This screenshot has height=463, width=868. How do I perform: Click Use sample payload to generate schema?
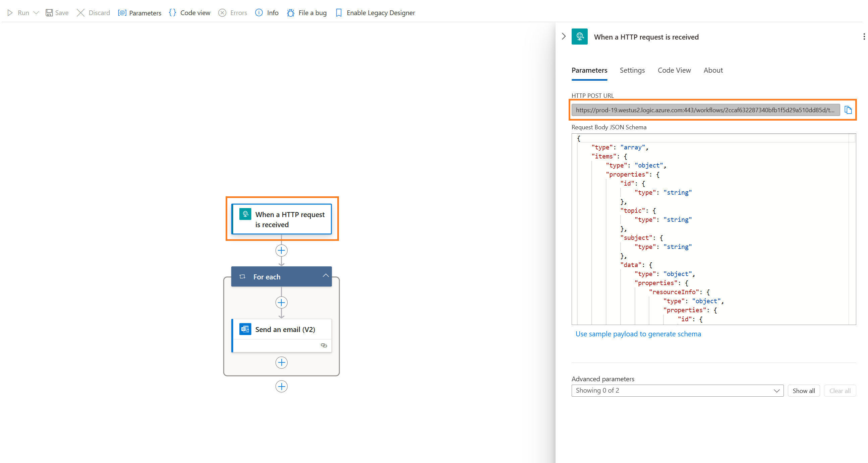point(638,333)
